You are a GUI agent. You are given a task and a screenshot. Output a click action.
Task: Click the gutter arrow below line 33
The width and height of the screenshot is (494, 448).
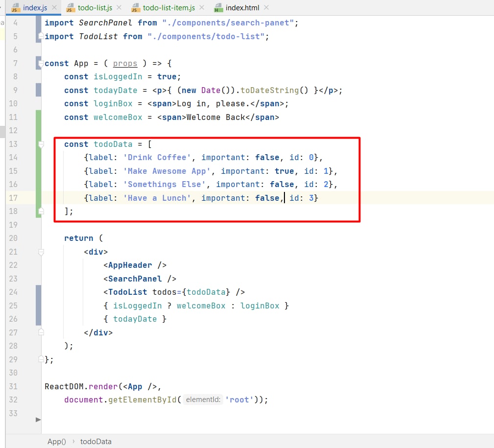pyautogui.click(x=38, y=420)
